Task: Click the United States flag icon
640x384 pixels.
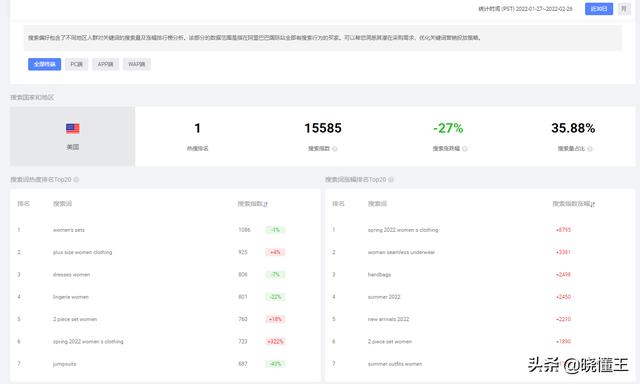Action: 73,129
